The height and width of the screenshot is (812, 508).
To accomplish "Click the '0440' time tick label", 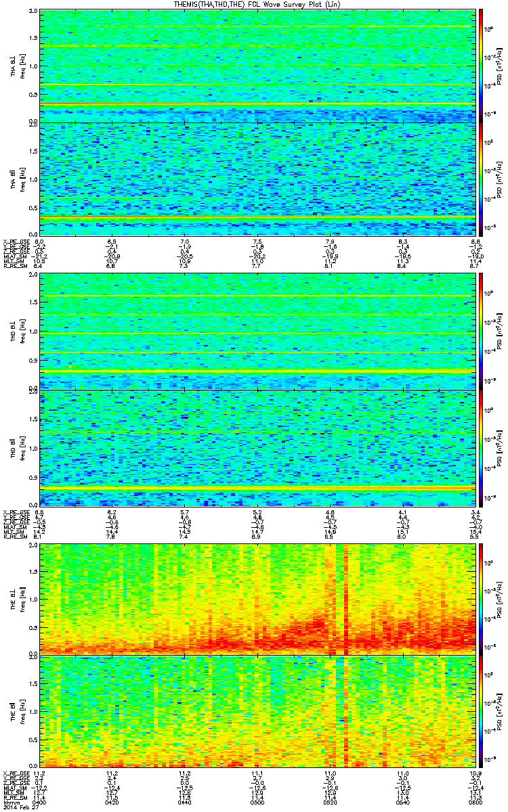I will click(184, 802).
